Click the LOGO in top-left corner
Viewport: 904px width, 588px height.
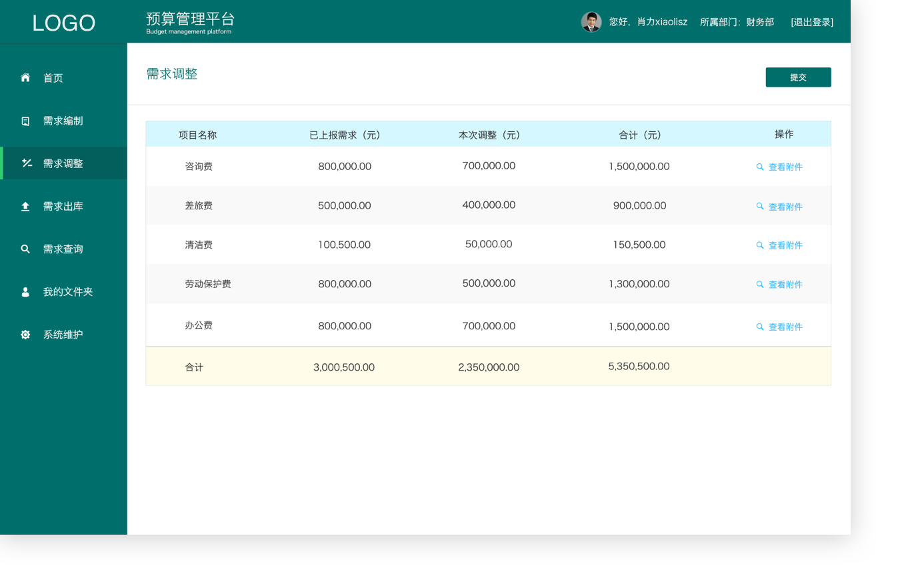(63, 23)
